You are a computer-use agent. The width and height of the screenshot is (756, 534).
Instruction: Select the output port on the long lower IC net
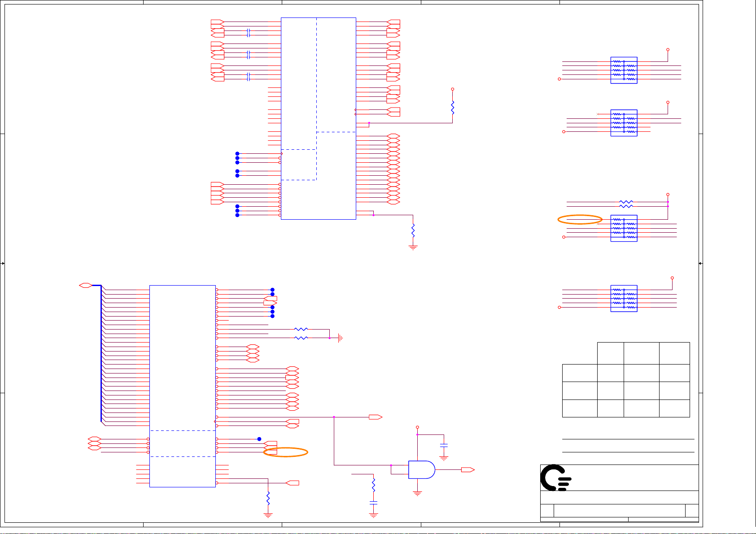click(x=375, y=417)
